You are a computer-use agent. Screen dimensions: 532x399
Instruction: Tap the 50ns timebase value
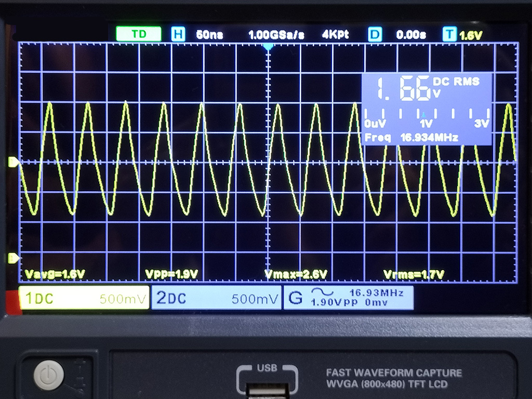209,35
